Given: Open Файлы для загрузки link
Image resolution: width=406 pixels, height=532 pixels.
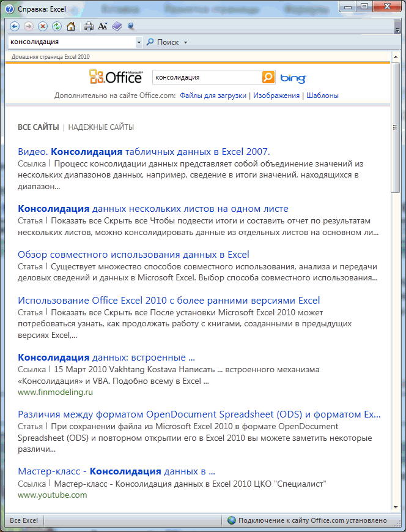Looking at the screenshot, I should (x=213, y=96).
